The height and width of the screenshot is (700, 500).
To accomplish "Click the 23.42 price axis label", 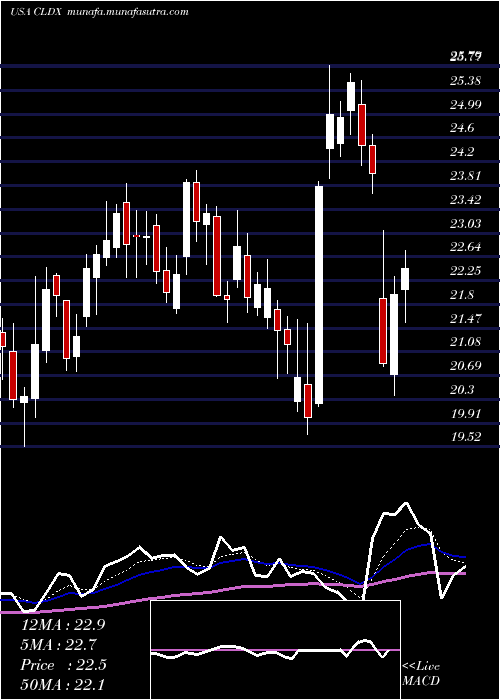I will [465, 199].
